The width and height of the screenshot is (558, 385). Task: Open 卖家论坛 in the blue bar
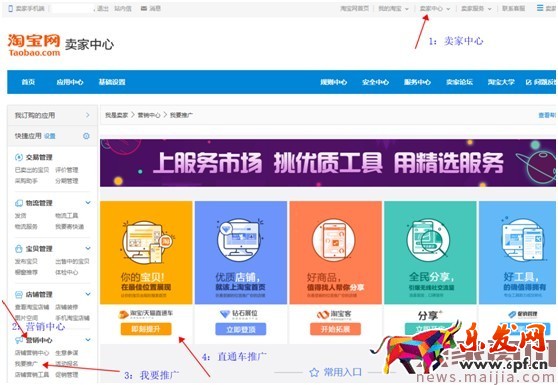click(x=459, y=82)
